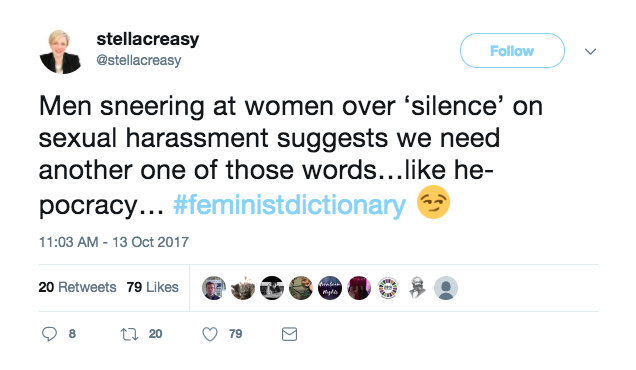The height and width of the screenshot is (370, 636).
Task: Open the colorful circular ring liker avatar
Action: (x=388, y=288)
